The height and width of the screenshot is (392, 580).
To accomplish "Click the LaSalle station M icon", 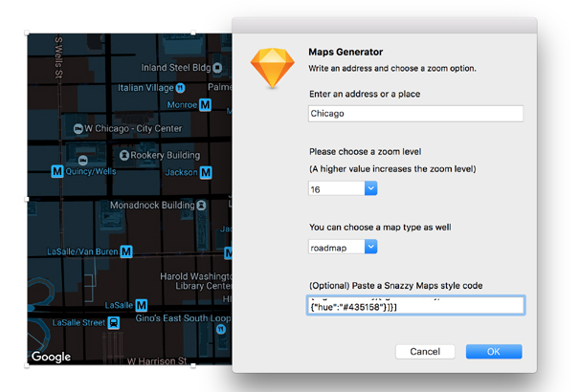I will (x=142, y=305).
